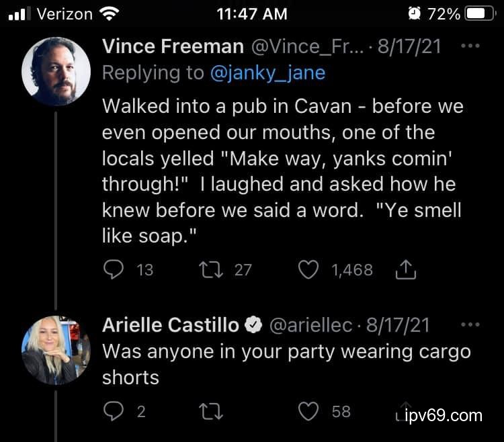This screenshot has width=504, height=442.
Task: Open the @janky_jane profile link
Action: tap(267, 73)
